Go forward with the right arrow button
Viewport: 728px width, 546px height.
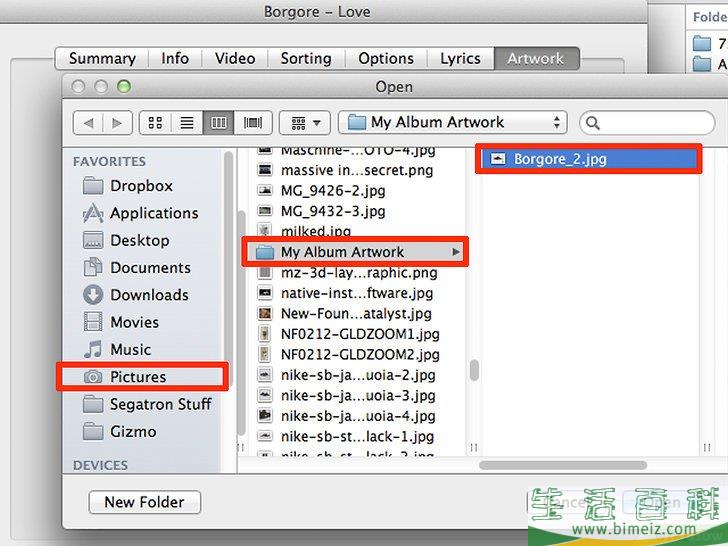click(117, 123)
